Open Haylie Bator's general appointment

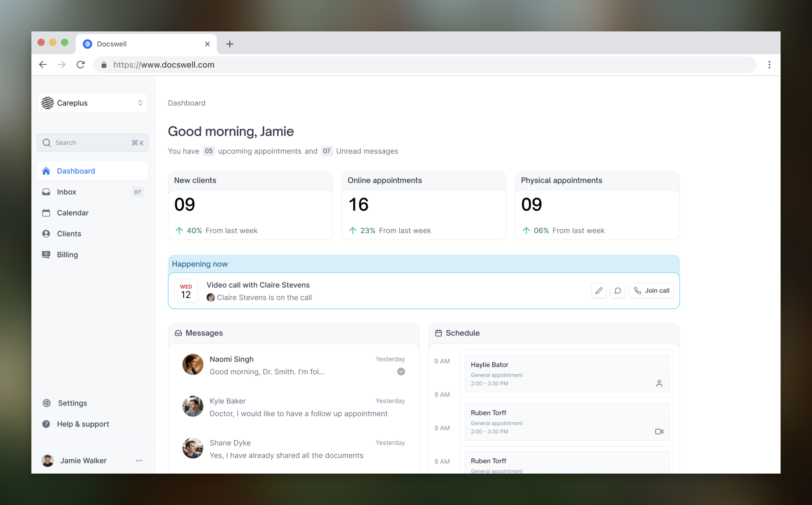coord(567,374)
